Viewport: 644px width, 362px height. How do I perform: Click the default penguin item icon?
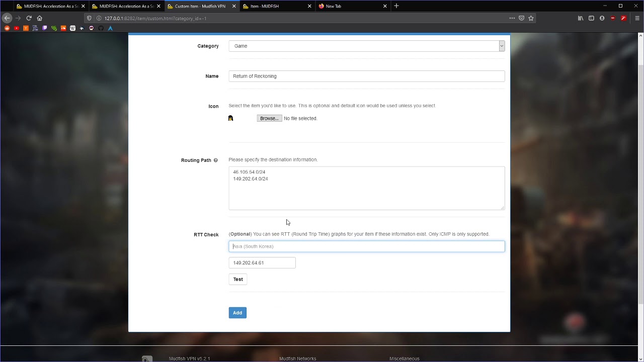(230, 118)
